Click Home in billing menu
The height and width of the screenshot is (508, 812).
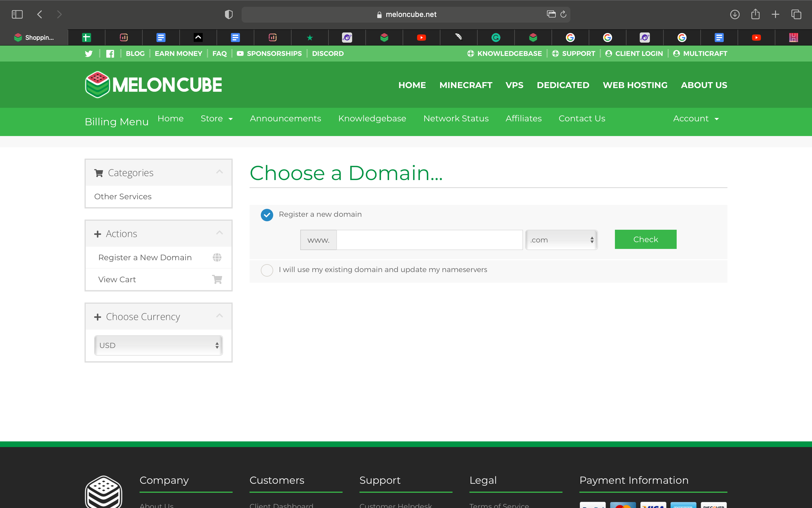click(x=171, y=119)
